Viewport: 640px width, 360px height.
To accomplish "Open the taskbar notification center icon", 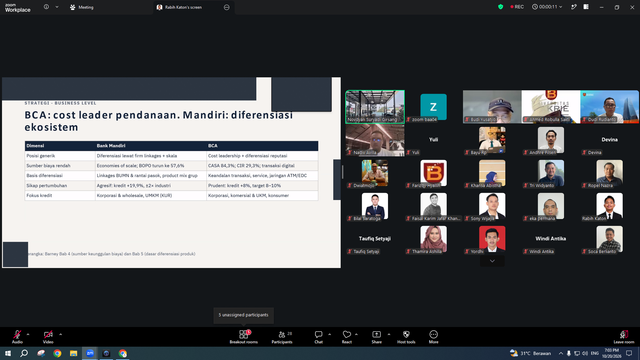I will click(x=629, y=353).
